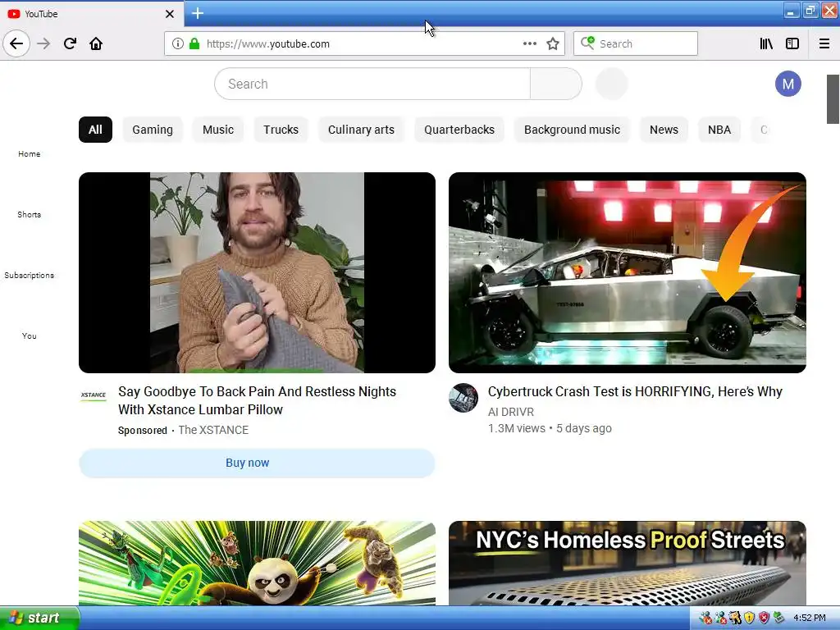Click the yellow security shield tray icon
The width and height of the screenshot is (840, 630).
pos(749,619)
